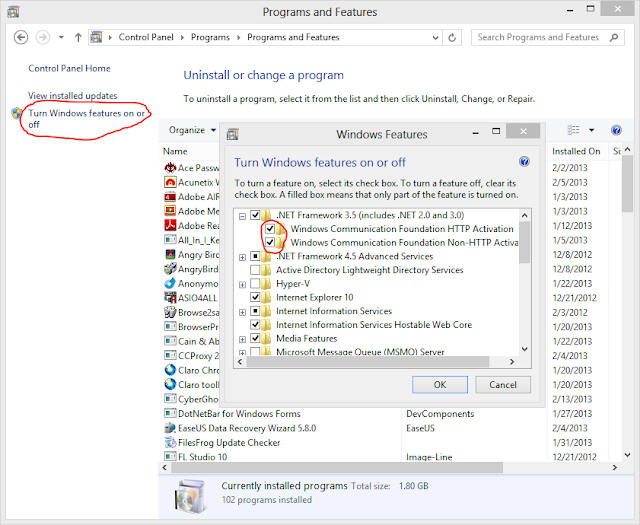Sort by Installed On column header

pos(576,151)
